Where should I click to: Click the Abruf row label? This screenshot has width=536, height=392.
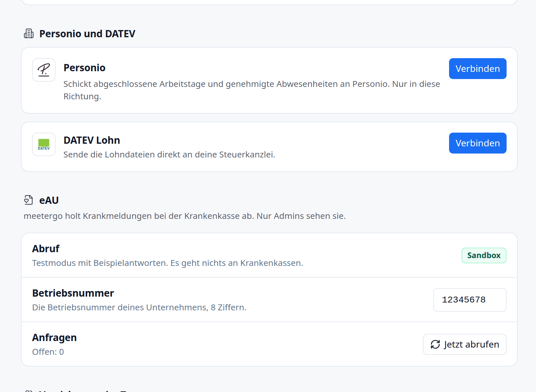(x=46, y=249)
